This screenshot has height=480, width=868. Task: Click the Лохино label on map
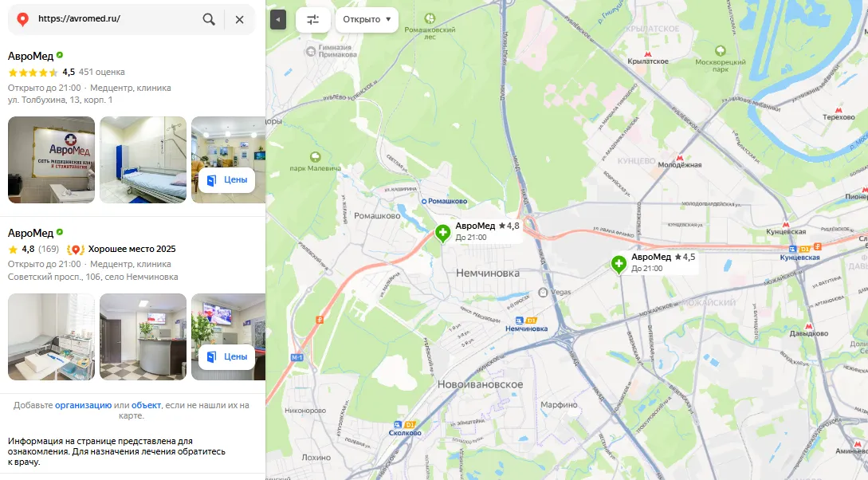[316, 458]
